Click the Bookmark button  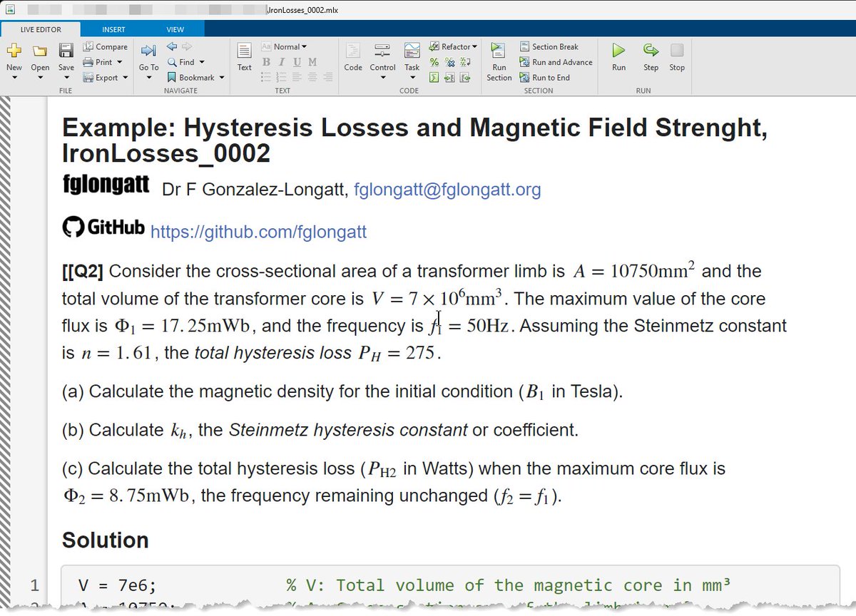point(190,78)
